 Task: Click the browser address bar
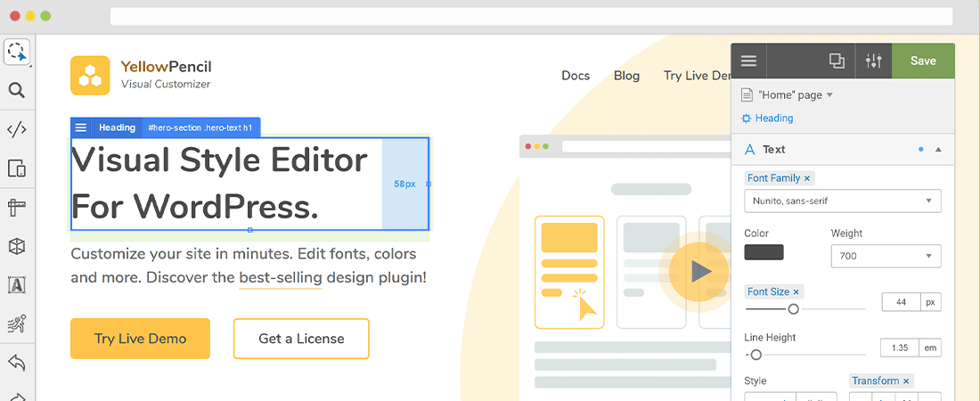tap(531, 16)
